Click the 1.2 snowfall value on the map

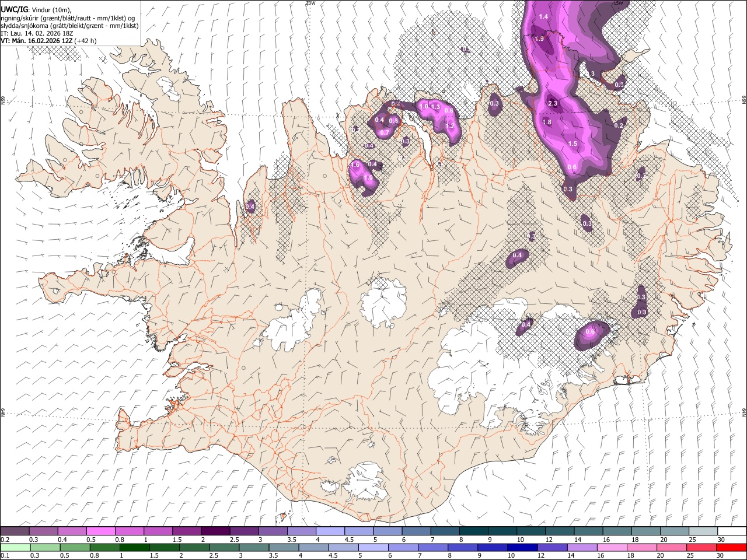[450, 125]
